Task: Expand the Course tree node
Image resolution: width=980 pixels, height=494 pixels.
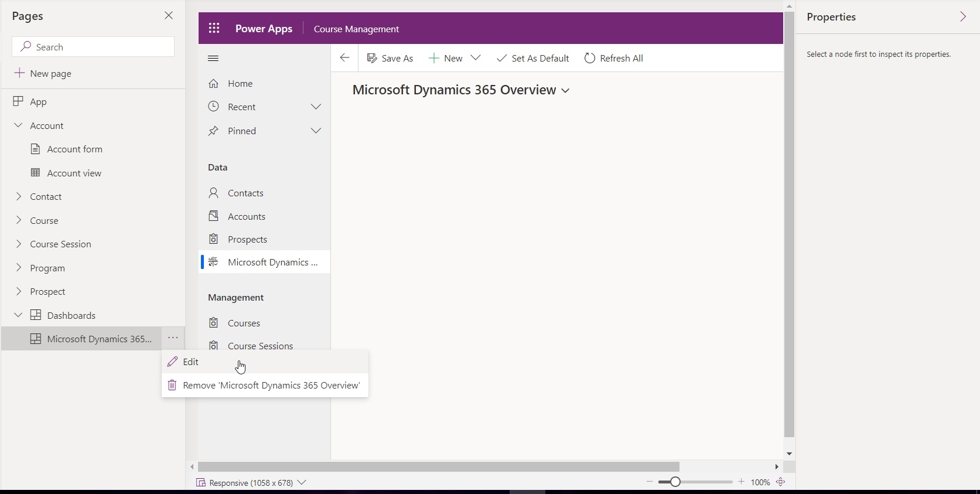Action: pyautogui.click(x=18, y=220)
